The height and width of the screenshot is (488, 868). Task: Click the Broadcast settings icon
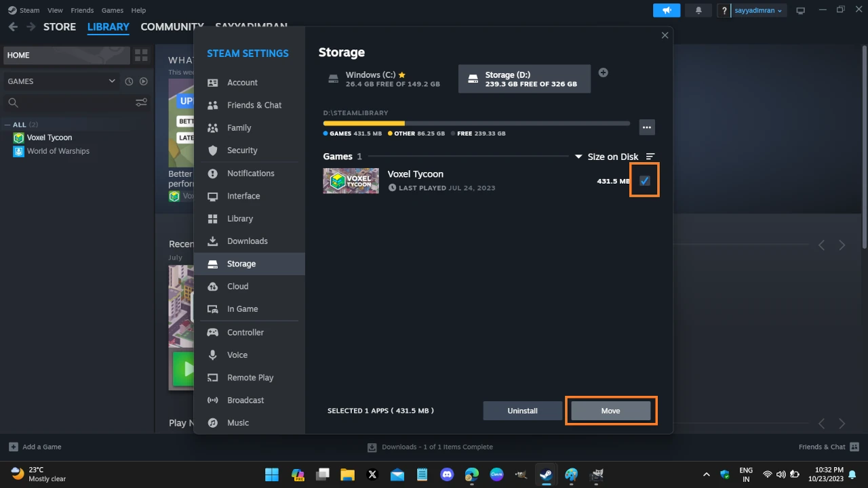213,401
